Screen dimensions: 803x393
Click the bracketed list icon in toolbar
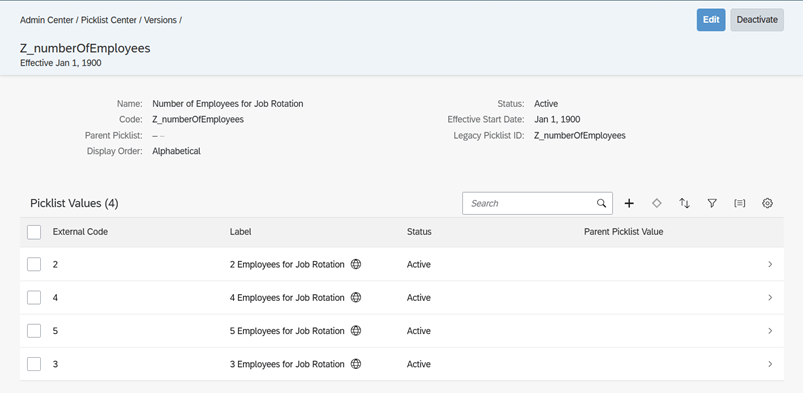click(739, 203)
